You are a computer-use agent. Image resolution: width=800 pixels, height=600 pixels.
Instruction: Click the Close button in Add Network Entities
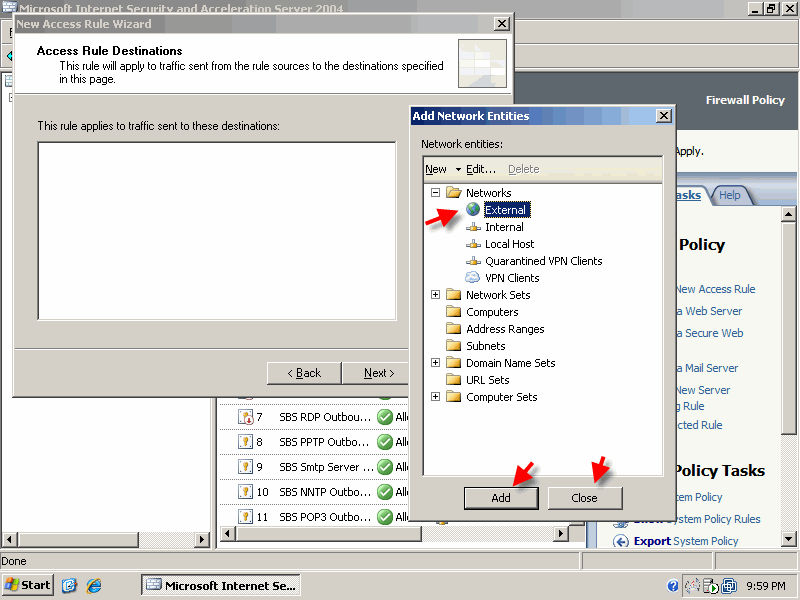(585, 498)
